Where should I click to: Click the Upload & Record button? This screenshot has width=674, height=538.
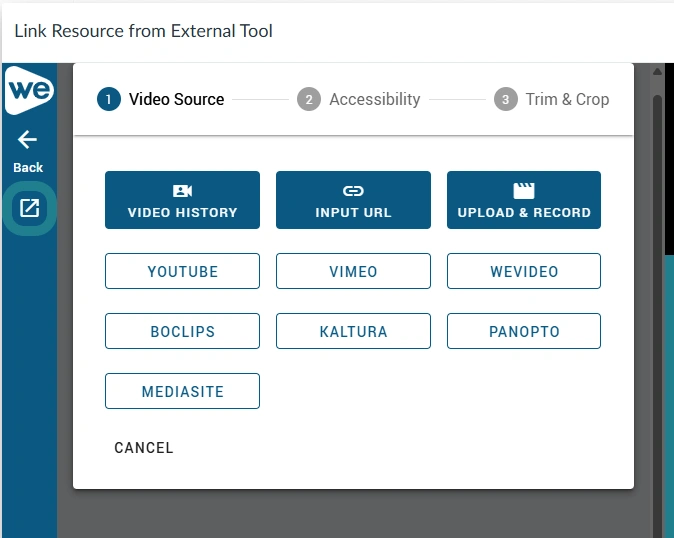coord(524,200)
